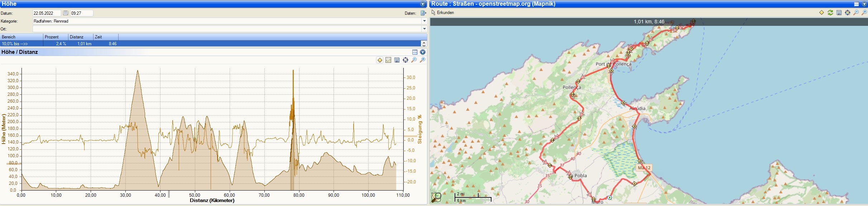This screenshot has width=868, height=206.
Task: Toggle the yellow diamond marker above map
Action: click(821, 13)
